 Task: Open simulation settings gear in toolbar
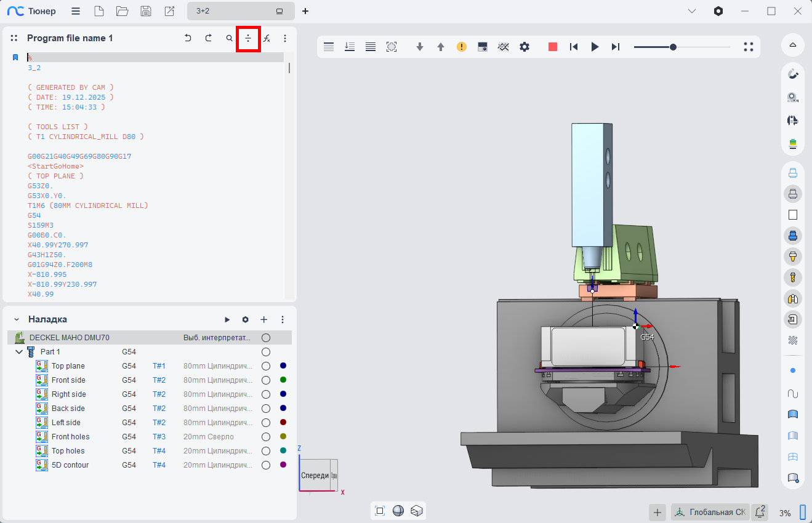525,47
